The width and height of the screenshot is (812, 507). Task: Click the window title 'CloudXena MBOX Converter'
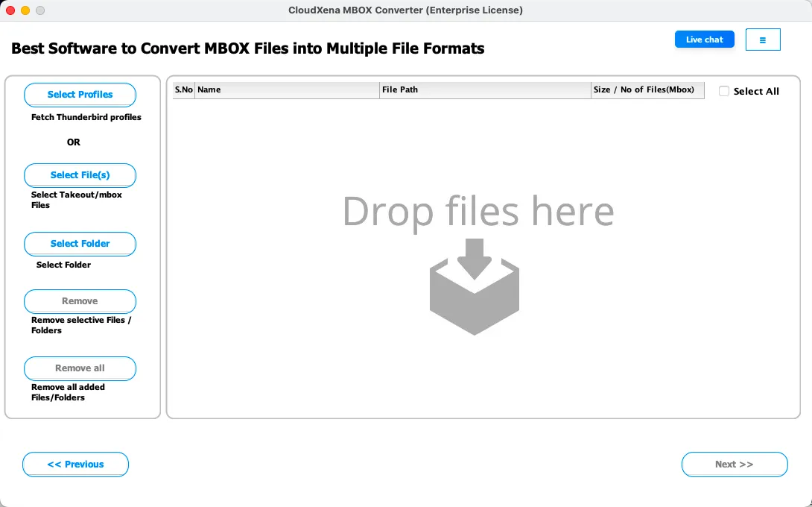405,10
